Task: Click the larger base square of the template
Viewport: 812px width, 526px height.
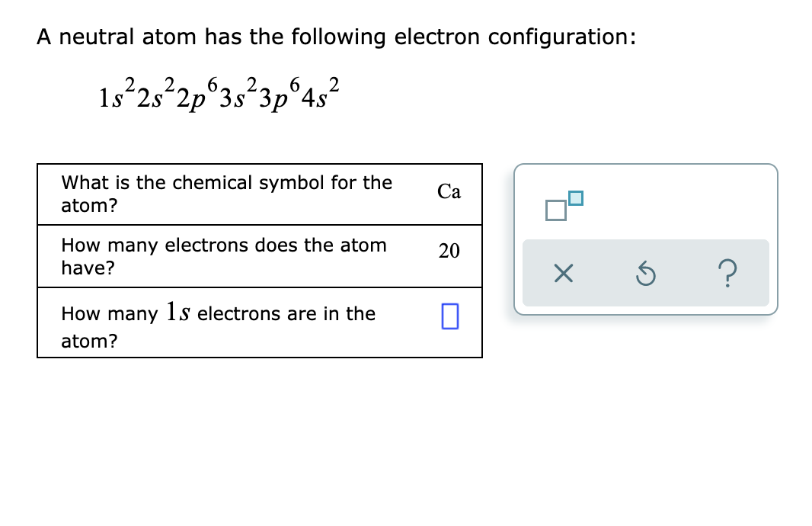Action: pyautogui.click(x=555, y=211)
